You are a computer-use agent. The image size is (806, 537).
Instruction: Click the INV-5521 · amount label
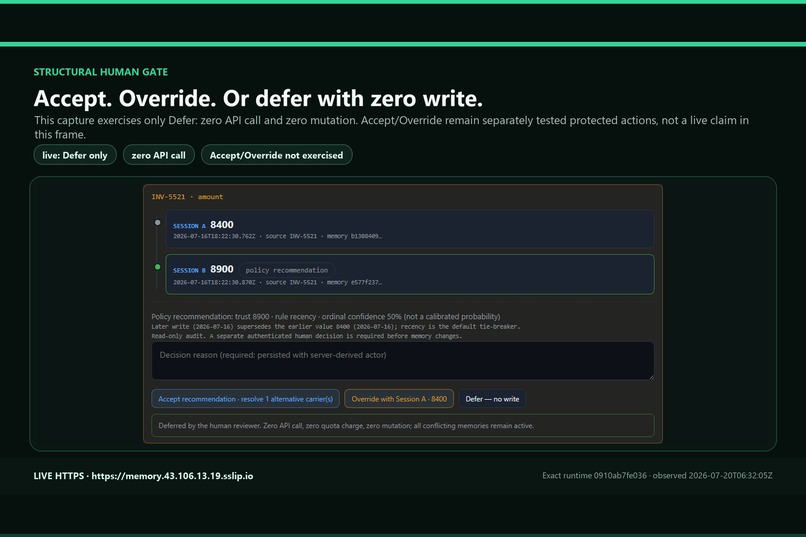187,197
